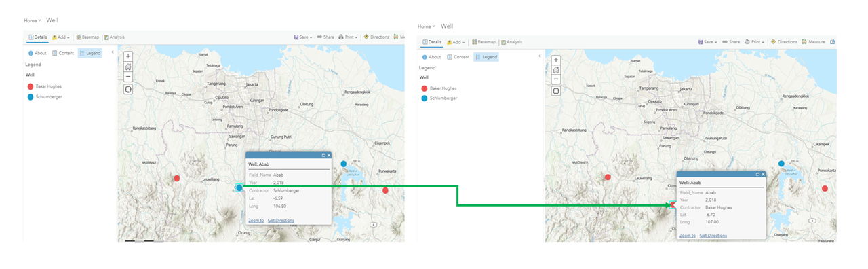Zoom in on the right-hand map

556,59
